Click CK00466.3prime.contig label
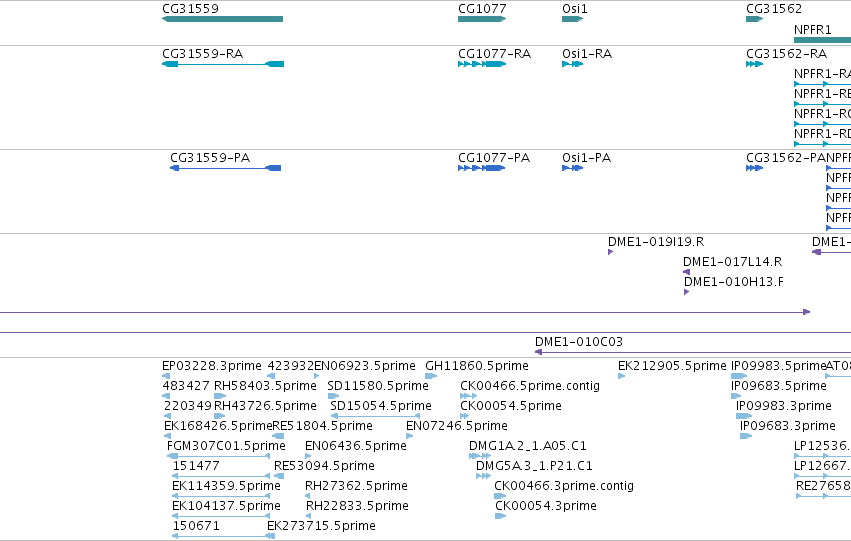Image resolution: width=851 pixels, height=541 pixels. (564, 486)
